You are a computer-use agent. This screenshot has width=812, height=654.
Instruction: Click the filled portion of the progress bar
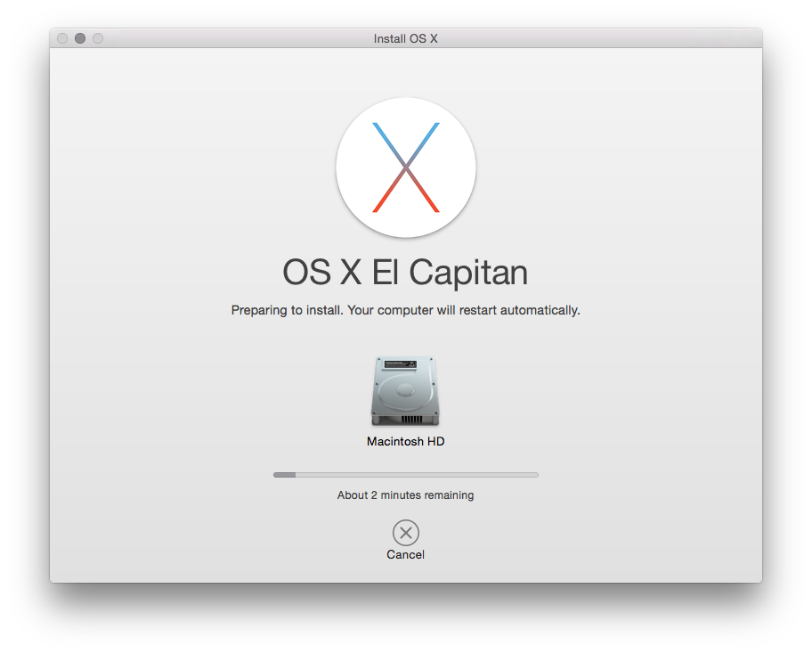tap(284, 475)
